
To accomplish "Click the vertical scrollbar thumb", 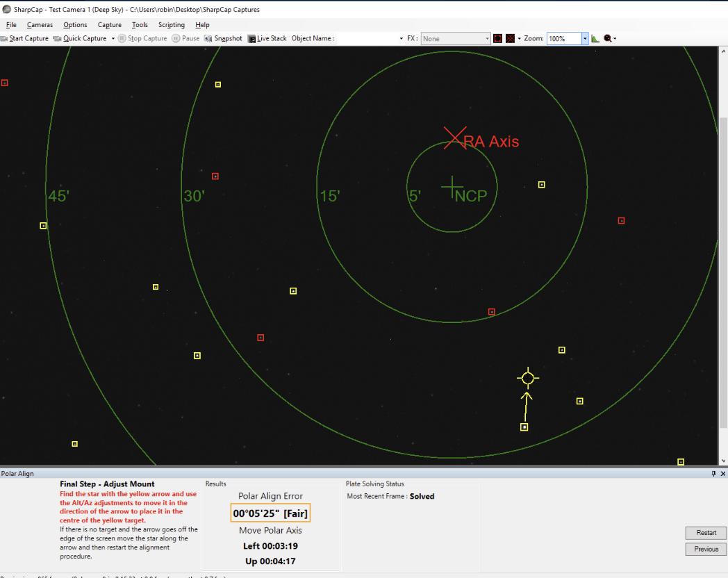I will click(x=723, y=272).
